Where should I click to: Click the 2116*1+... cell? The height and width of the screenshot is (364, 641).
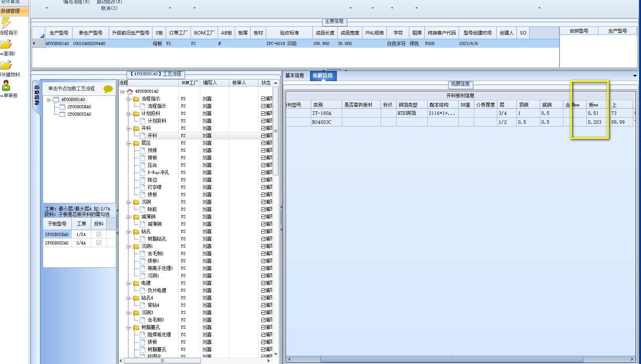pyautogui.click(x=443, y=113)
